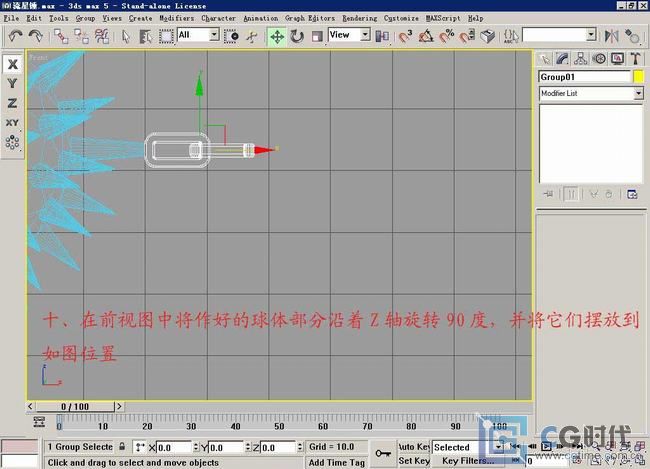This screenshot has height=469, width=650.
Task: Restrict transform to Z axis
Action: [x=12, y=103]
